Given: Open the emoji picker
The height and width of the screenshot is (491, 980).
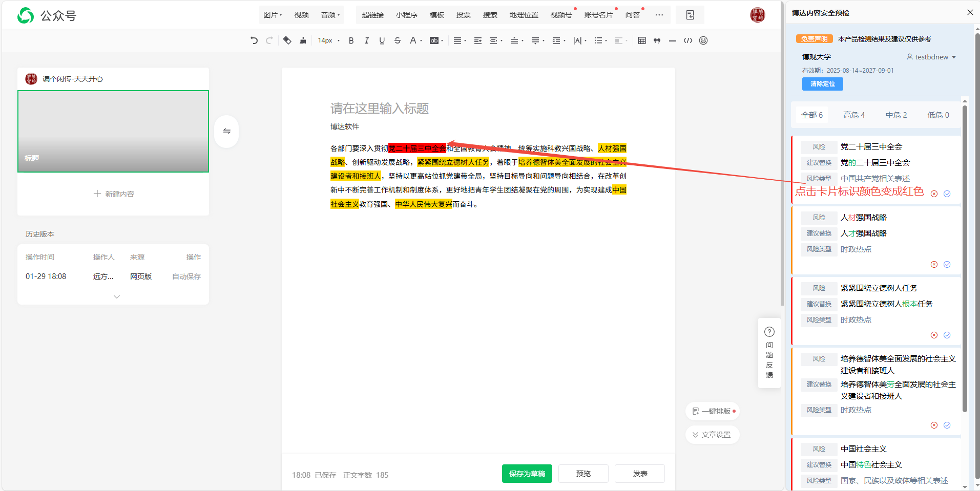Looking at the screenshot, I should click(703, 40).
